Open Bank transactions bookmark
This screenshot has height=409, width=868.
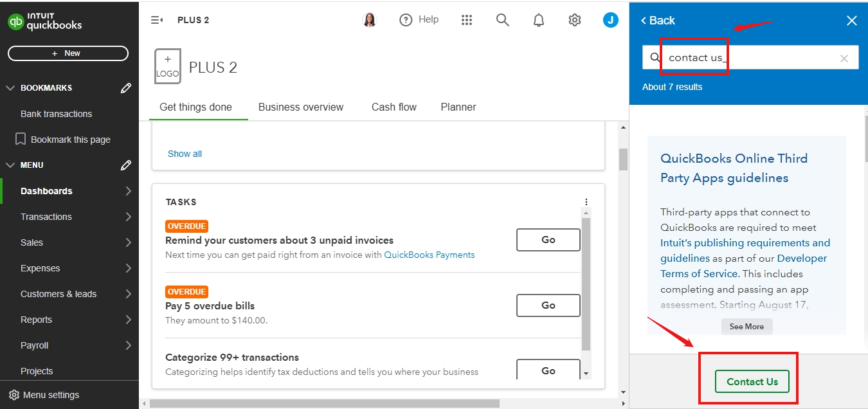56,114
